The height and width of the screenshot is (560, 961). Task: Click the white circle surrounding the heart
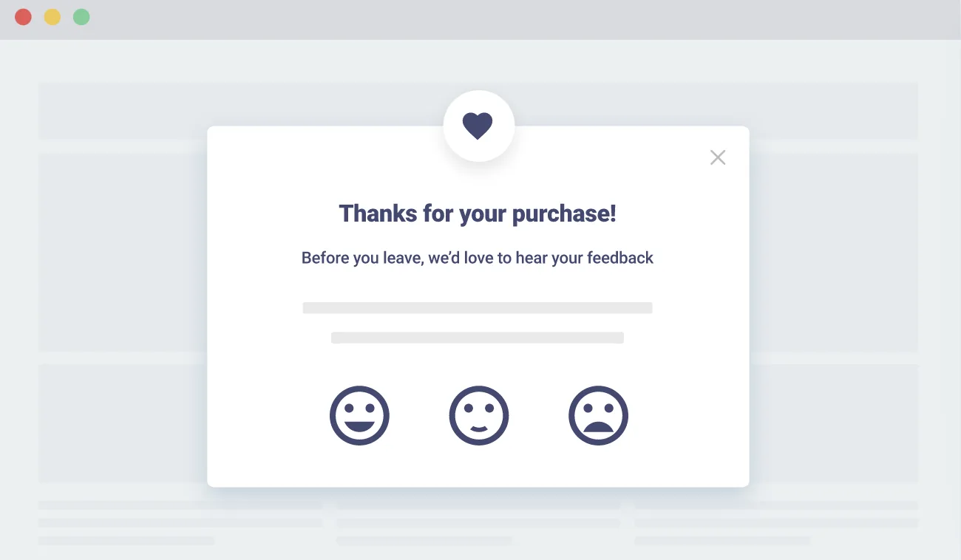478,126
